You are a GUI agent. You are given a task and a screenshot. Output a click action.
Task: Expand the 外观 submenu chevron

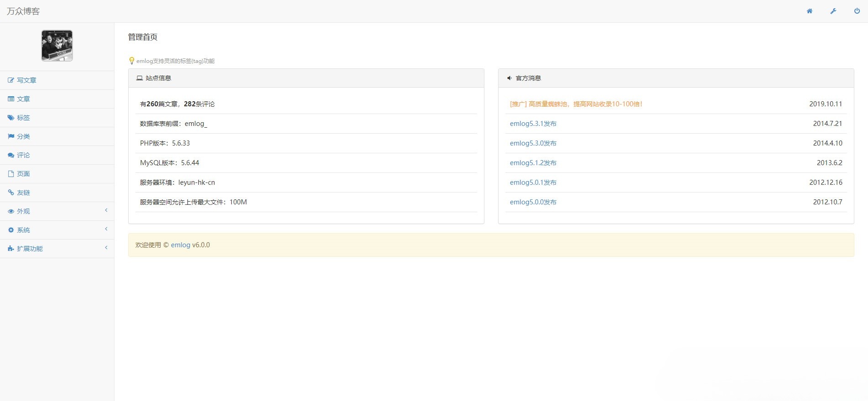coord(106,210)
